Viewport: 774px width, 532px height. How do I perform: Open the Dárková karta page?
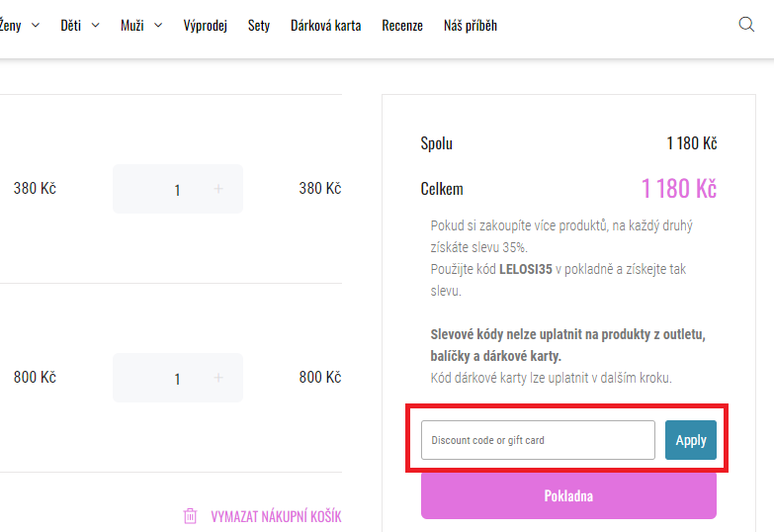pos(325,26)
